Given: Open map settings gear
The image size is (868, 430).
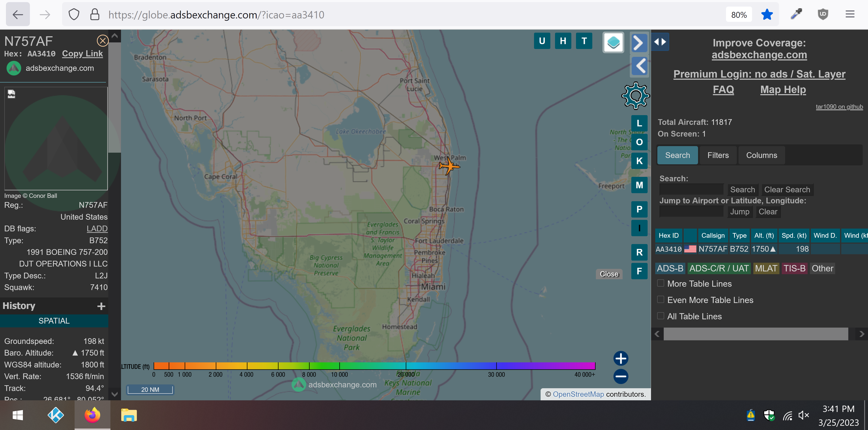Looking at the screenshot, I should coord(636,96).
